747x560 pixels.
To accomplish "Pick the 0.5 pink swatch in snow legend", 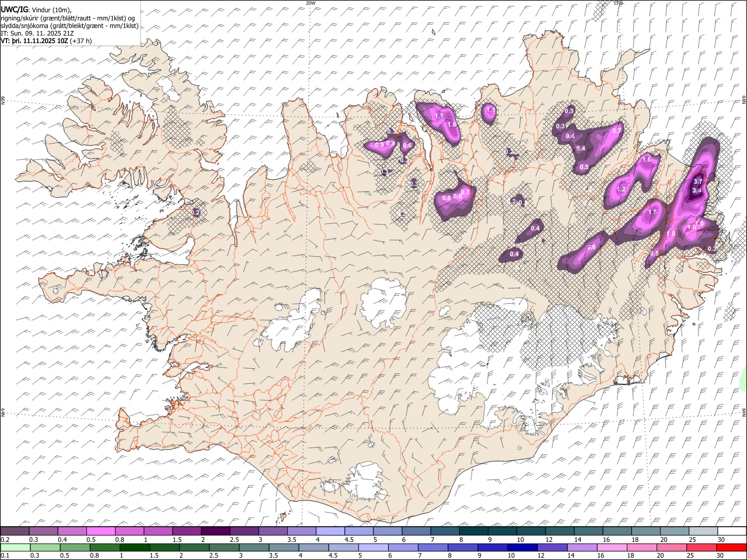I will pyautogui.click(x=100, y=531).
